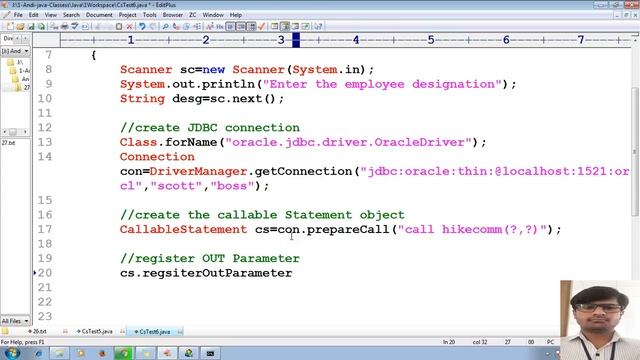Click the Save toolbar icon

click(x=31, y=27)
